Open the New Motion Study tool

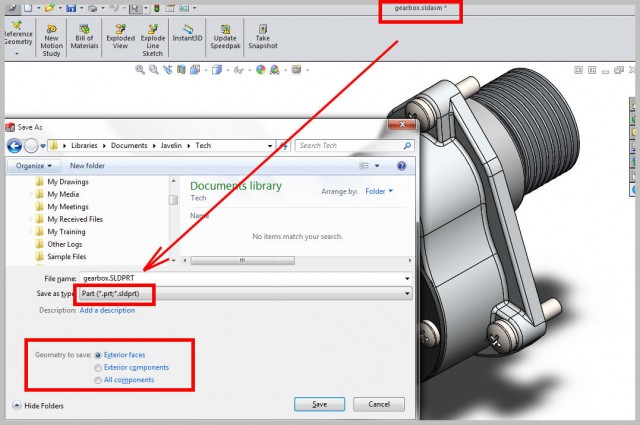(51, 40)
